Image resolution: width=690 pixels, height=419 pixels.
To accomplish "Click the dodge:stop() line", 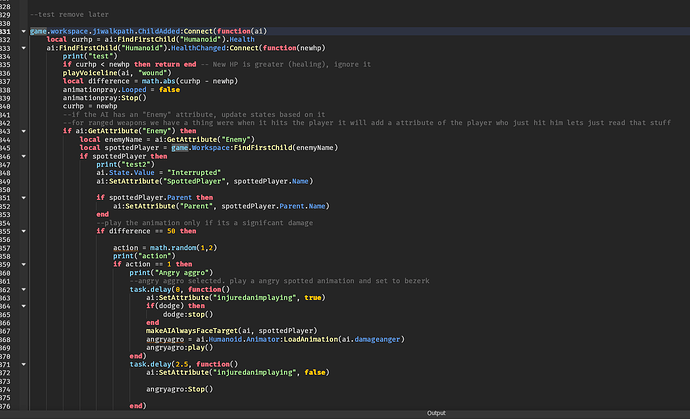I will [x=188, y=315].
